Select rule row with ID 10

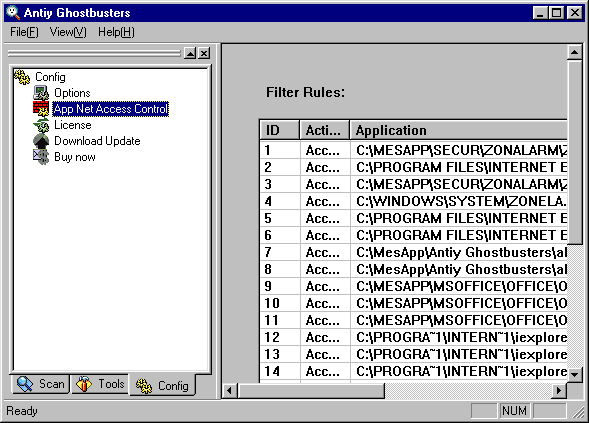[x=413, y=303]
